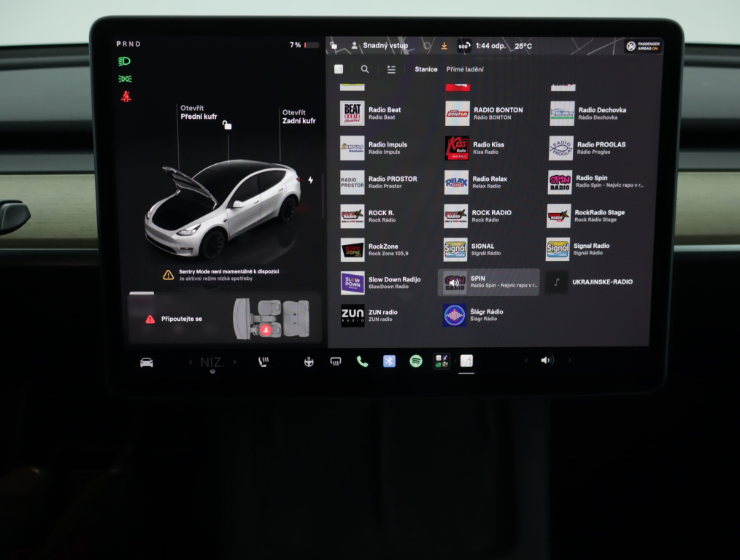Open the radio app in the dock
Viewport: 740px width, 560px height.
pos(466,361)
